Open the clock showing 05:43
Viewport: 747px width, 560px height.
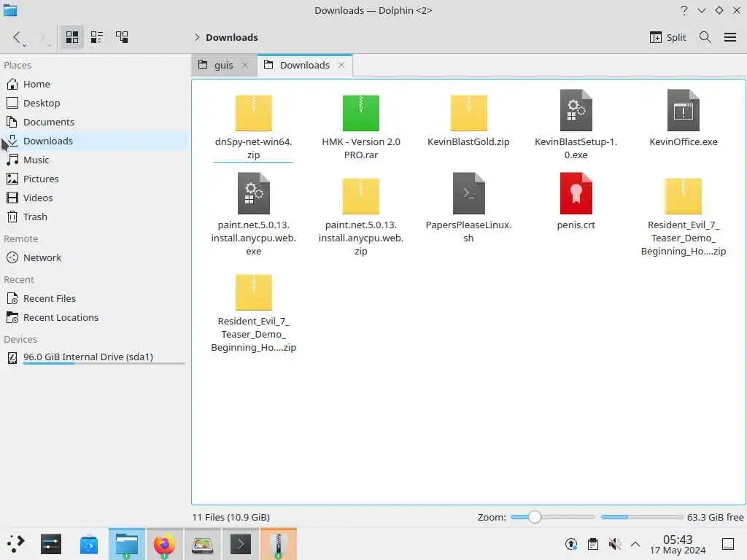[678, 544]
